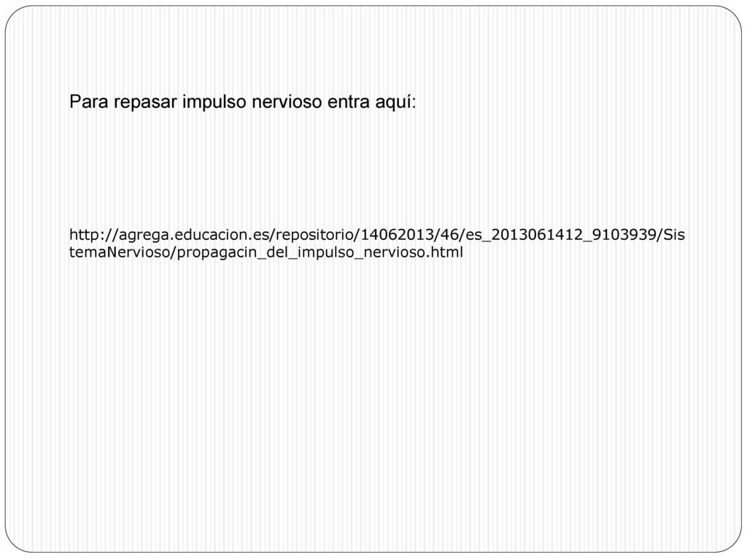The height and width of the screenshot is (560, 747).
Task: Click the word 'Para' in the heading
Action: [89, 102]
